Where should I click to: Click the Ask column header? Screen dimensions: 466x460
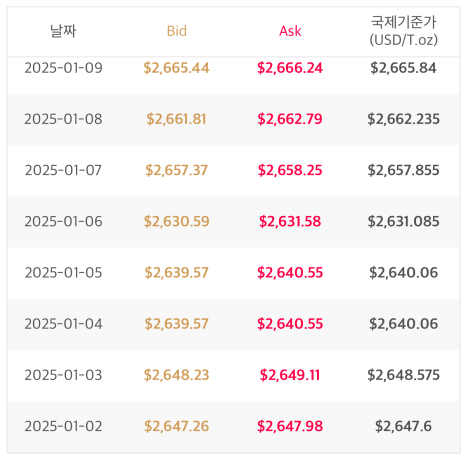pyautogui.click(x=290, y=31)
